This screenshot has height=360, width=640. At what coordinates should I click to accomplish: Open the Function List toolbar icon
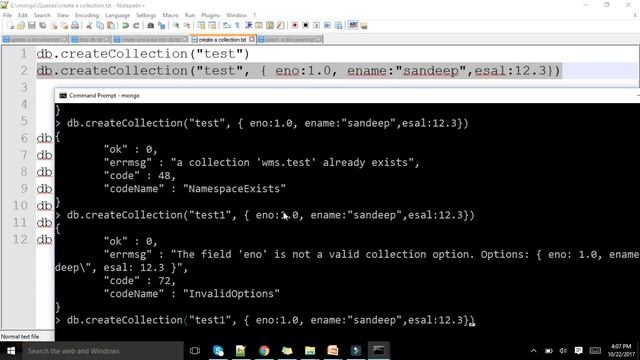(280, 25)
